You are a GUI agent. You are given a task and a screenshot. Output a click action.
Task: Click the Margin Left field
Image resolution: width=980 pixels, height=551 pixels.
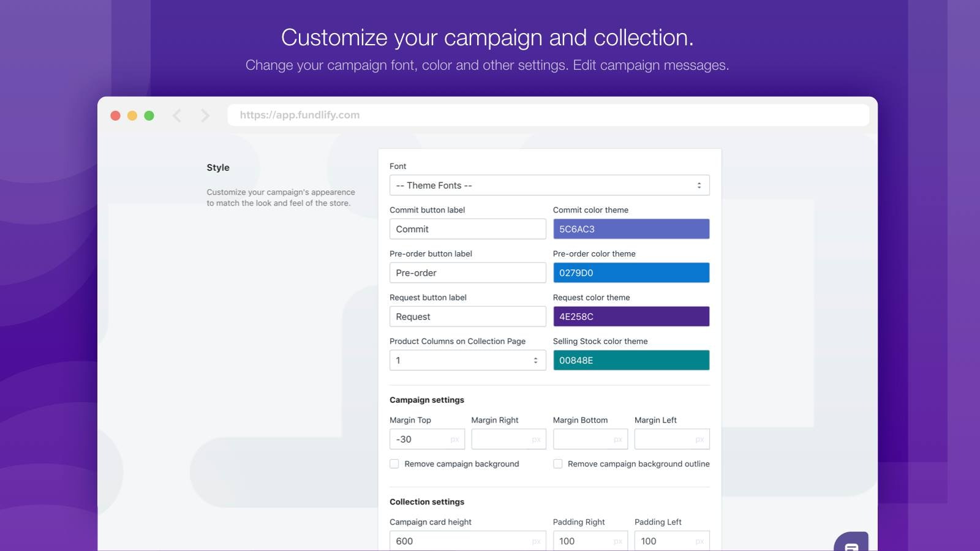tap(672, 439)
